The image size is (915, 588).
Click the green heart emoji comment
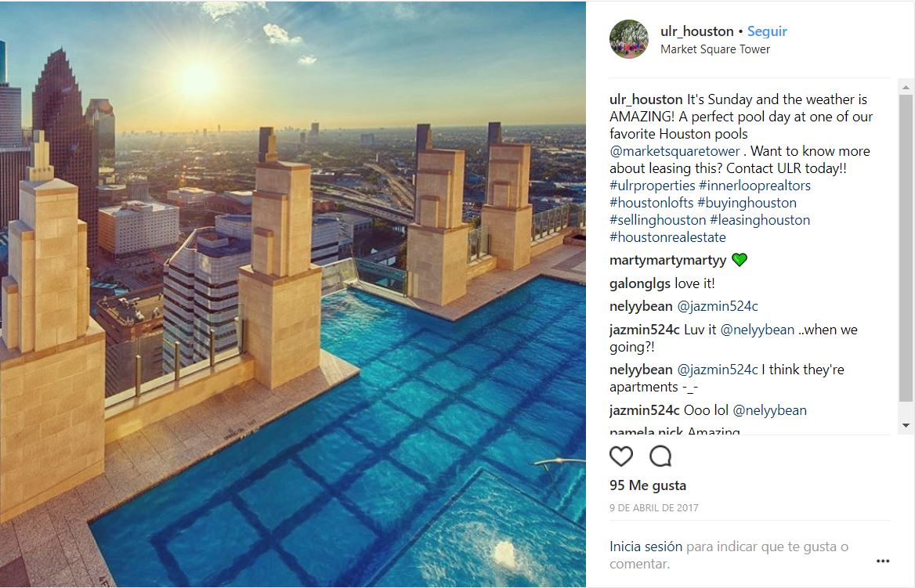tap(739, 260)
